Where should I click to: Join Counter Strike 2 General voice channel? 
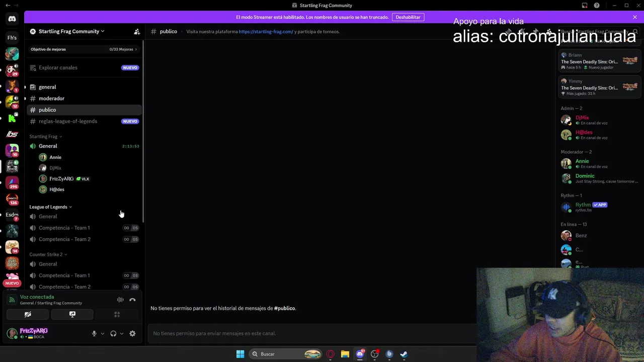(84, 264)
